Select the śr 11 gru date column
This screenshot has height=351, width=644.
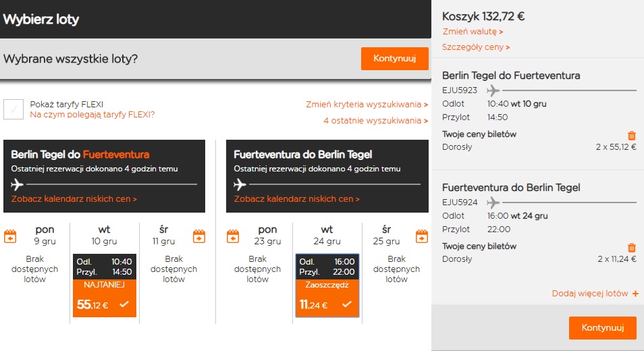(x=163, y=235)
